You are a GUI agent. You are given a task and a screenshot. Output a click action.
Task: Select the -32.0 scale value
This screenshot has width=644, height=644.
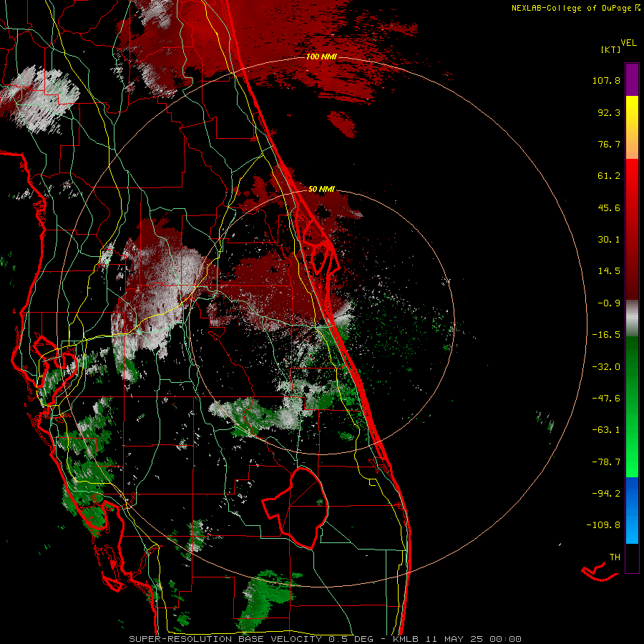tap(606, 367)
